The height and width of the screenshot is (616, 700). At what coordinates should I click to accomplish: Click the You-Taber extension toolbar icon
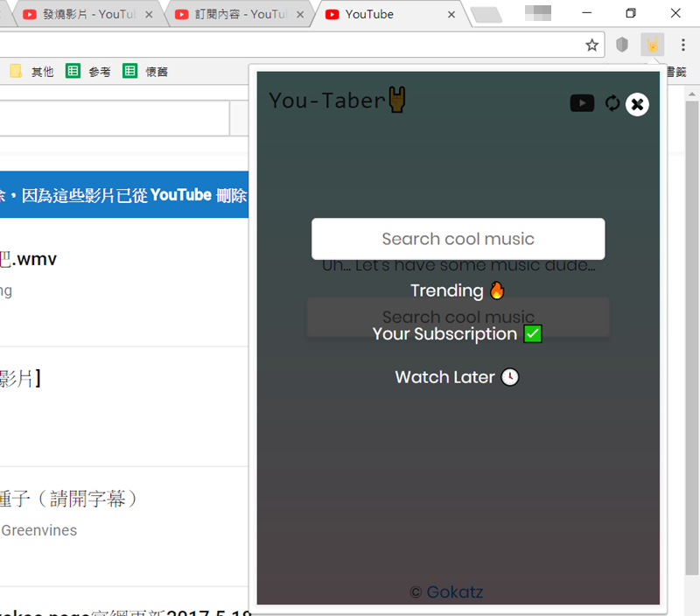652,45
